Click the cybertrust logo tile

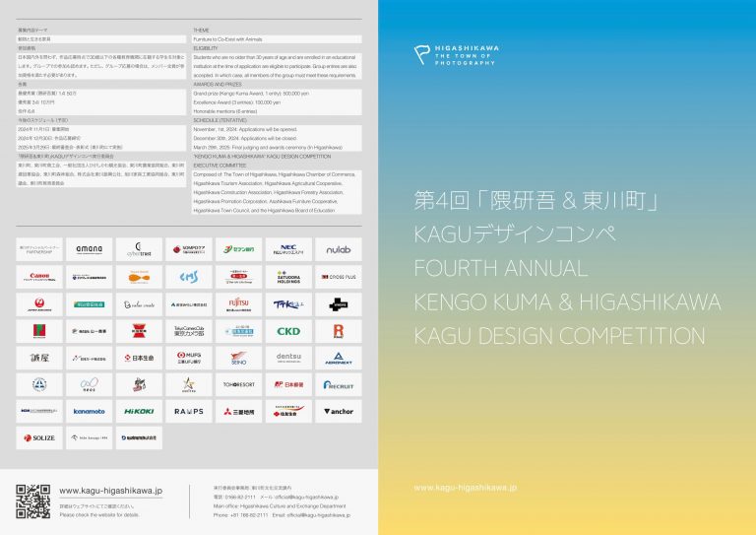pos(139,250)
